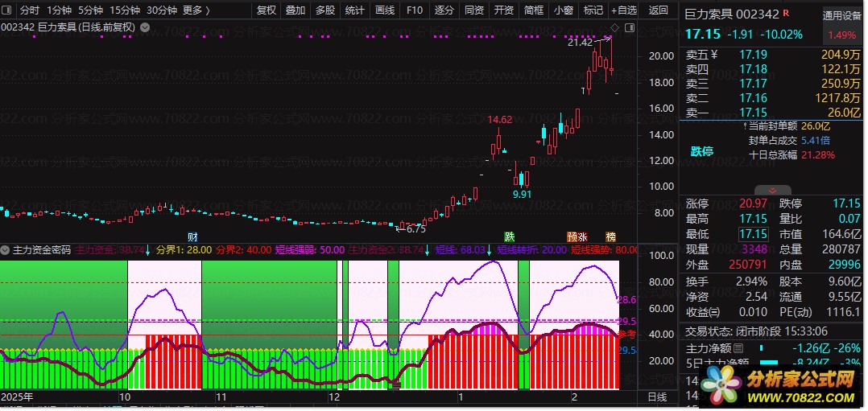Screen dimensions: 868x411
Task: Click the 当前封单额 26.0亿 value
Action: click(816, 126)
